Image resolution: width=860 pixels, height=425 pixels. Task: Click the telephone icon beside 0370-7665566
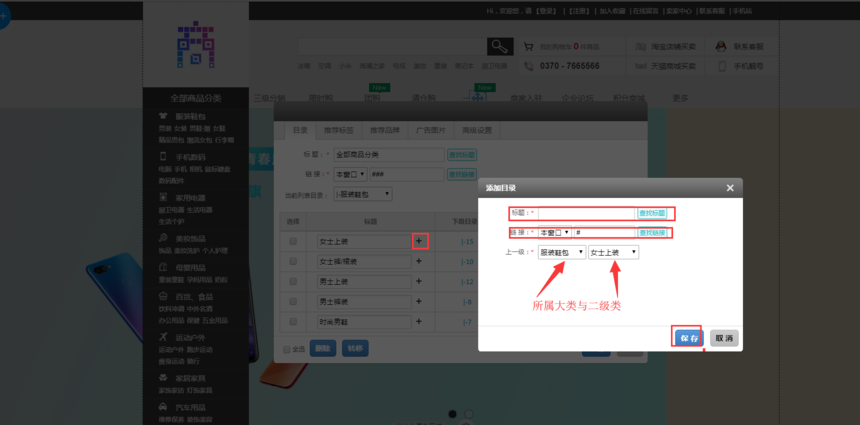click(529, 66)
